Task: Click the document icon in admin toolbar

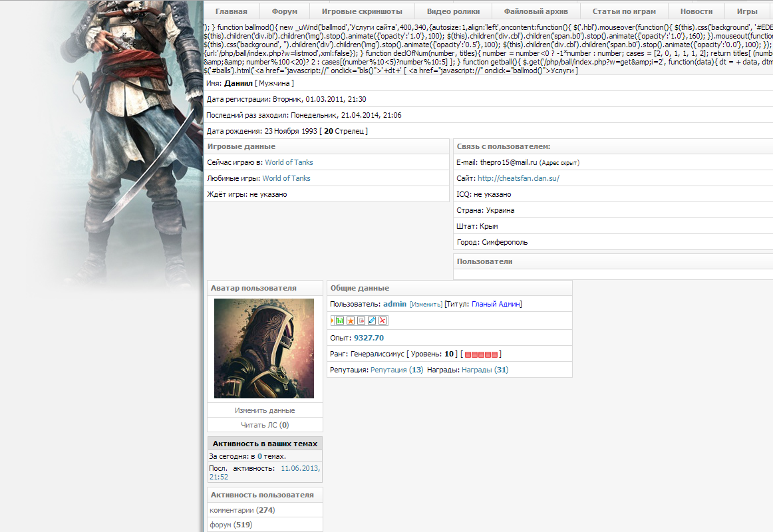Action: coord(361,321)
